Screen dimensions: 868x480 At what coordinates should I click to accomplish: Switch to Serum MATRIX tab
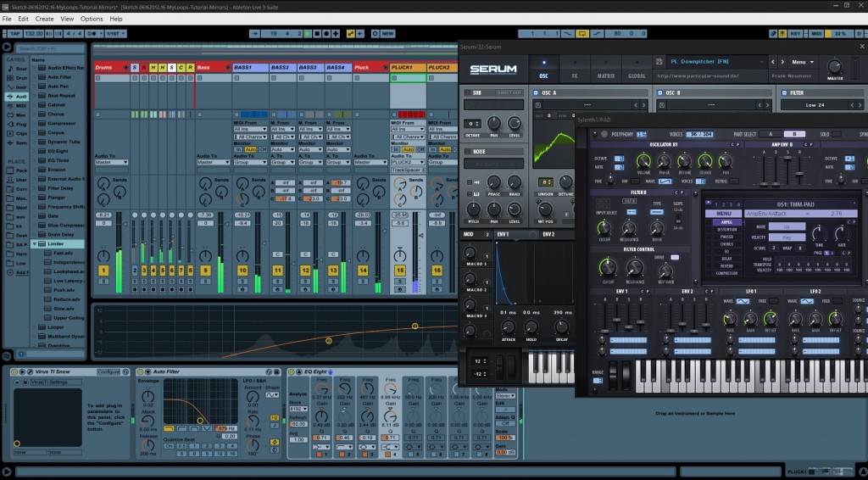[605, 70]
